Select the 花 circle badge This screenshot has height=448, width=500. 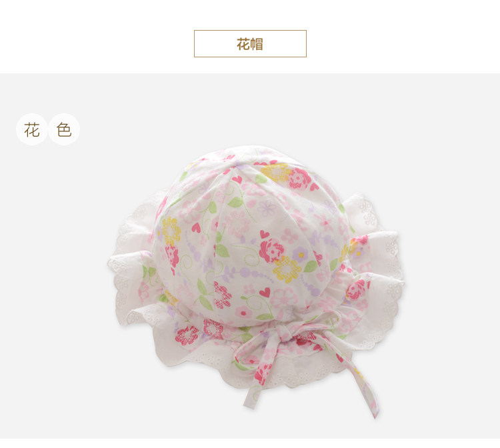tap(32, 129)
